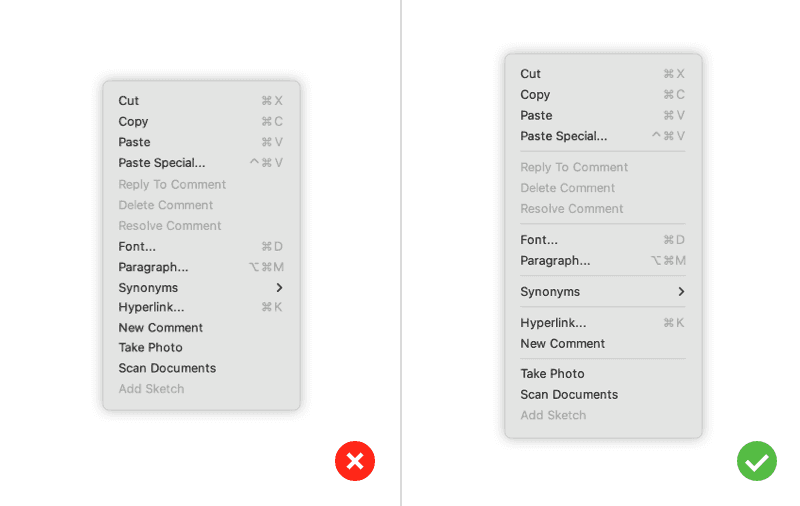The height and width of the screenshot is (506, 800).
Task: Click New Comment in the left menu
Action: [x=160, y=328]
